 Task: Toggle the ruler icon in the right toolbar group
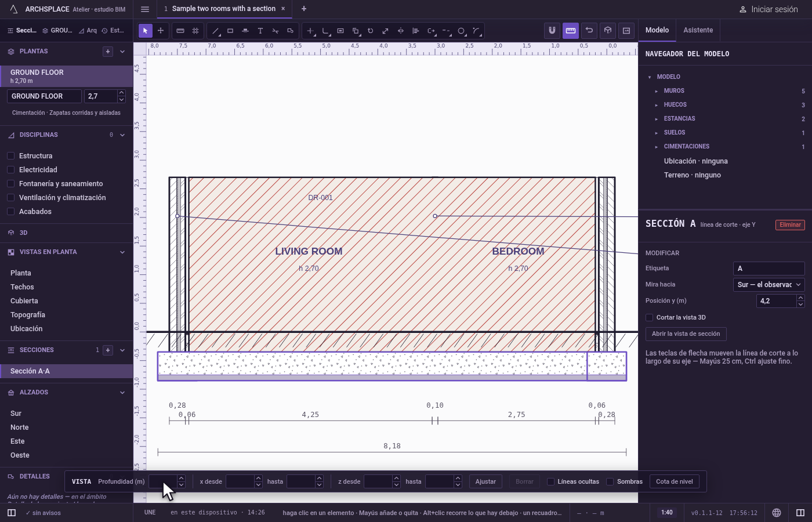click(x=571, y=31)
